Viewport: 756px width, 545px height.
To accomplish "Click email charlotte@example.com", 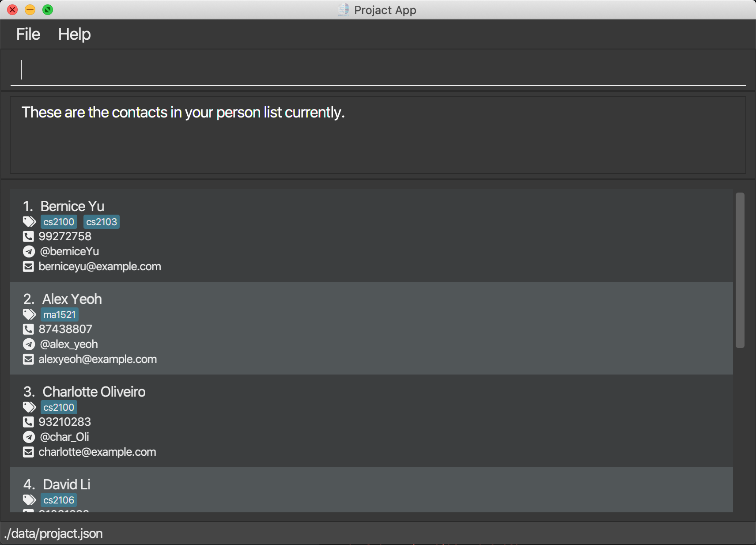I will 97,452.
